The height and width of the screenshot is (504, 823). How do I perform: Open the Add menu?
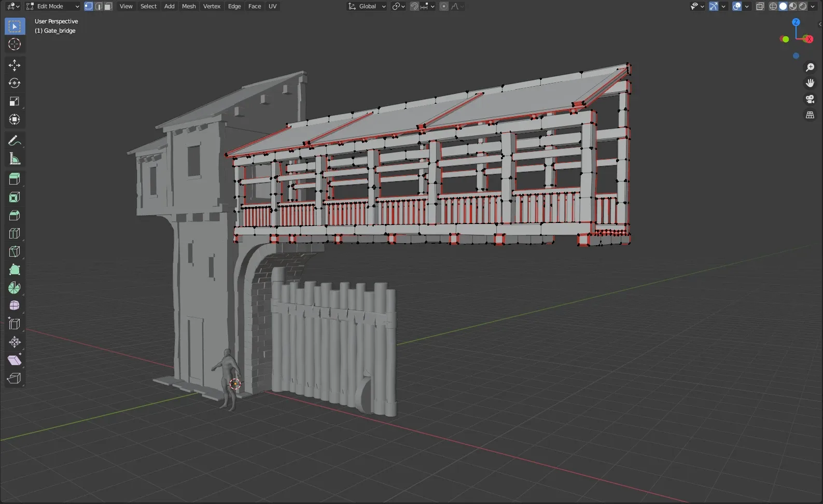[170, 6]
